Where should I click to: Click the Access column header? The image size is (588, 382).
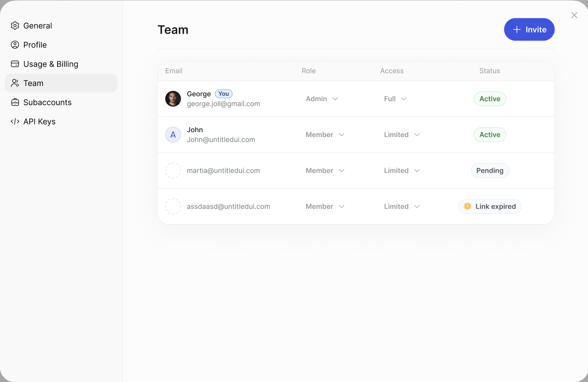click(x=392, y=71)
